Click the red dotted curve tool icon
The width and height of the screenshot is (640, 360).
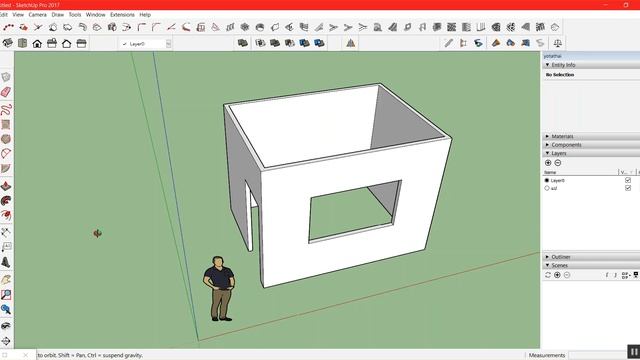click(8, 27)
